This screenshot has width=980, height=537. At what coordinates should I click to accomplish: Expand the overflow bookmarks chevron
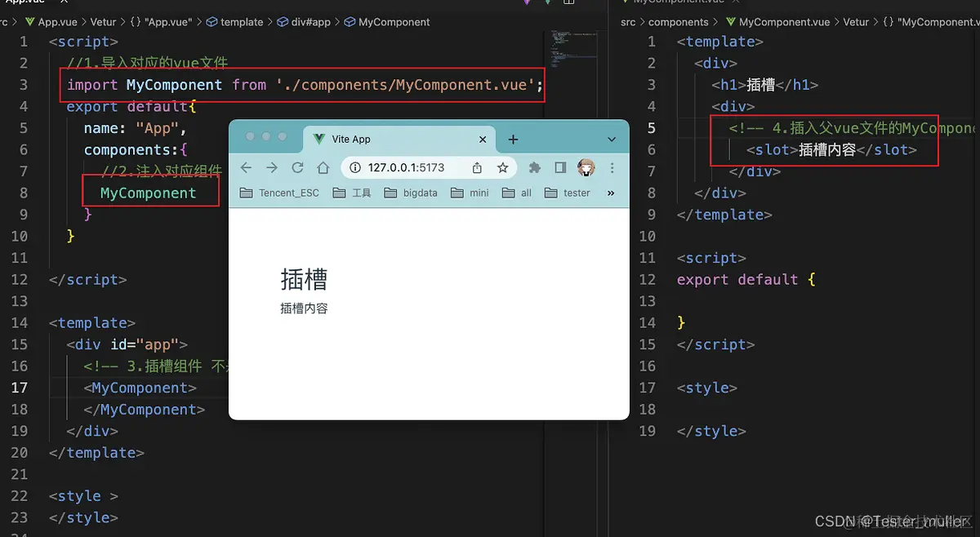[611, 193]
